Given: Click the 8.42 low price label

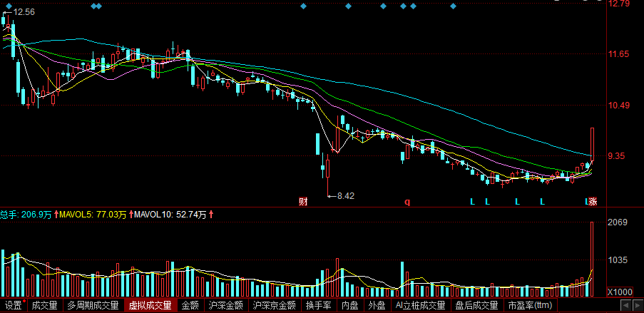Looking at the screenshot, I should coord(346,196).
